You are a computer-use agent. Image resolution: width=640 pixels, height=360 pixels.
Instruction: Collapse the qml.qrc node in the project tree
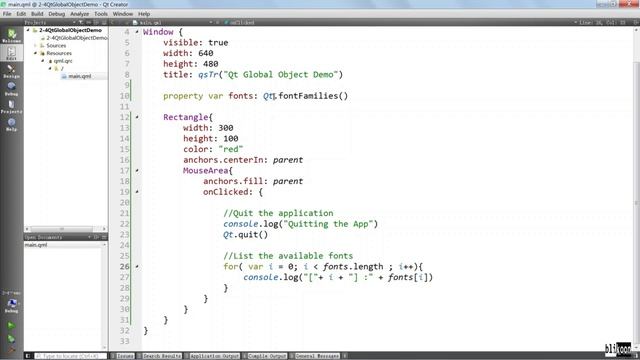pyautogui.click(x=43, y=61)
